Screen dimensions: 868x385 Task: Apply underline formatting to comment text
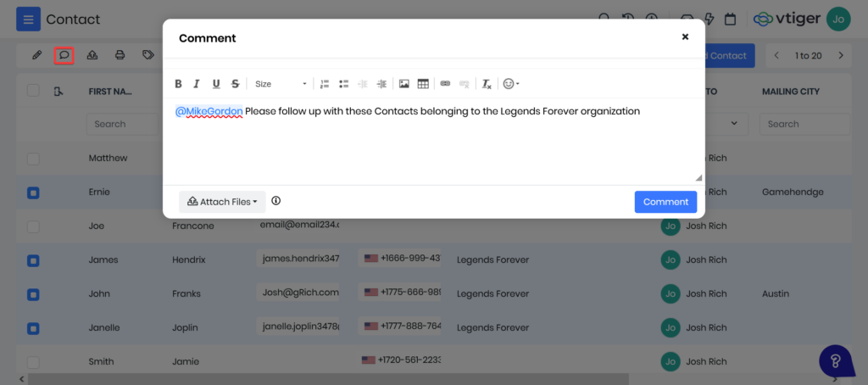click(x=216, y=84)
